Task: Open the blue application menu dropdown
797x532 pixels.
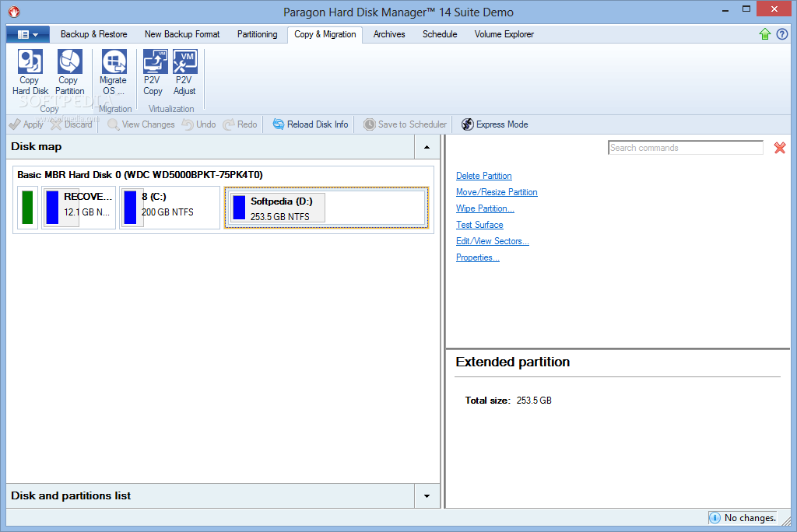Action: point(28,34)
